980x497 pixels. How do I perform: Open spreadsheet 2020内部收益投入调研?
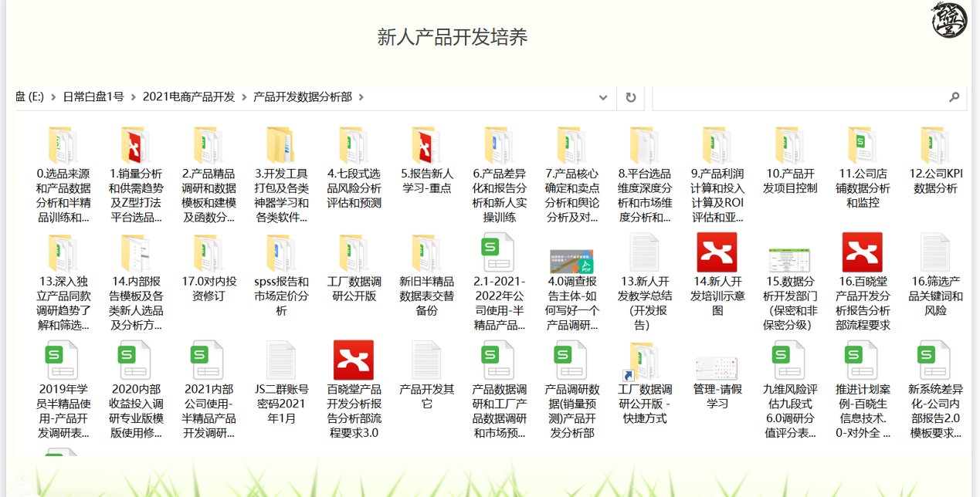point(135,390)
